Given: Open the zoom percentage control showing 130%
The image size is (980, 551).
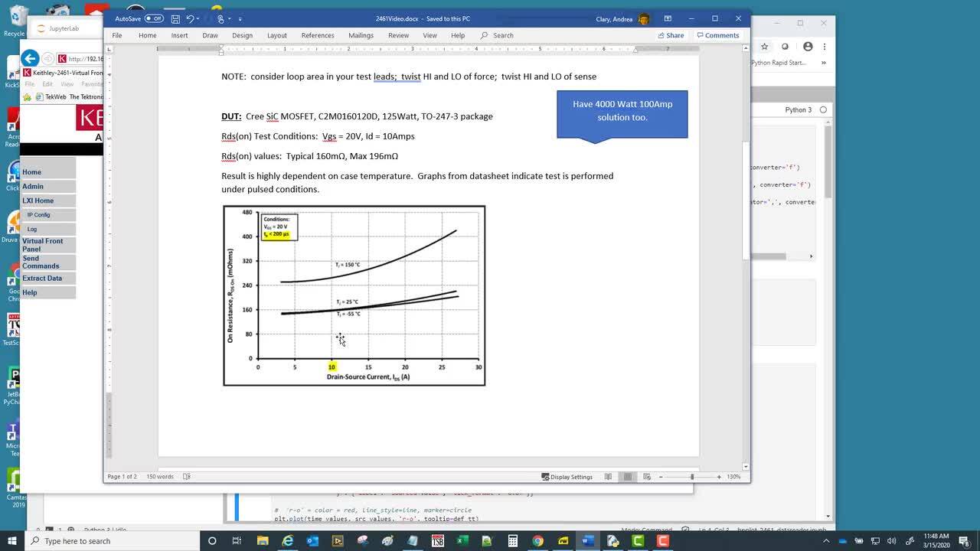Looking at the screenshot, I should coord(733,476).
